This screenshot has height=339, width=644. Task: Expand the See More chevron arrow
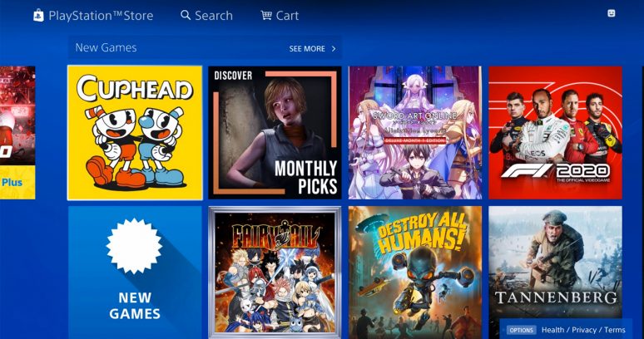coord(334,49)
